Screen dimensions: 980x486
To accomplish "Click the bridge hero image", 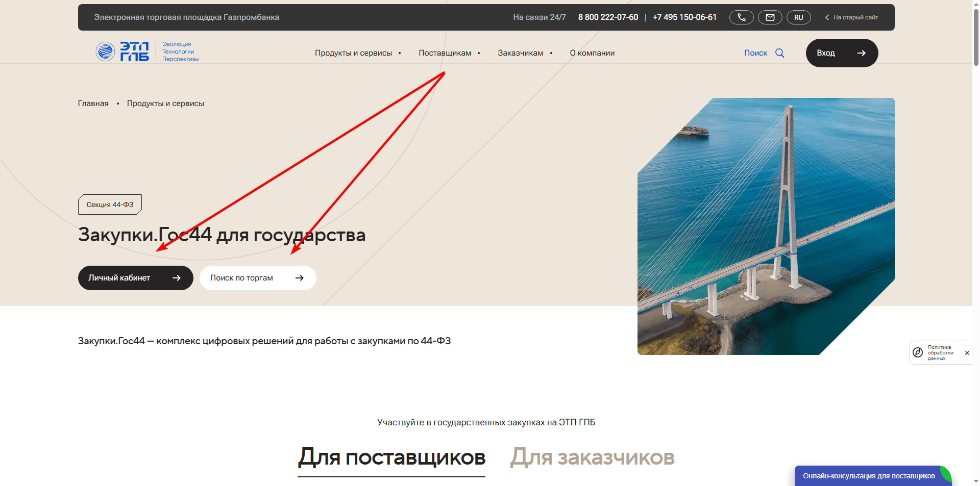I will point(766,226).
